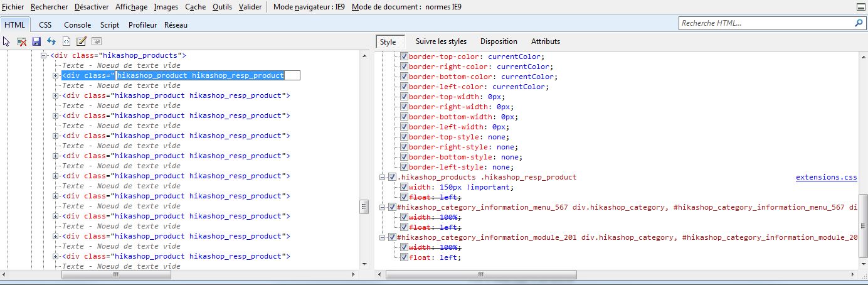Viewport: 868px width, 285px height.
Task: Click in the Recherche HTML search field
Action: tap(765, 23)
